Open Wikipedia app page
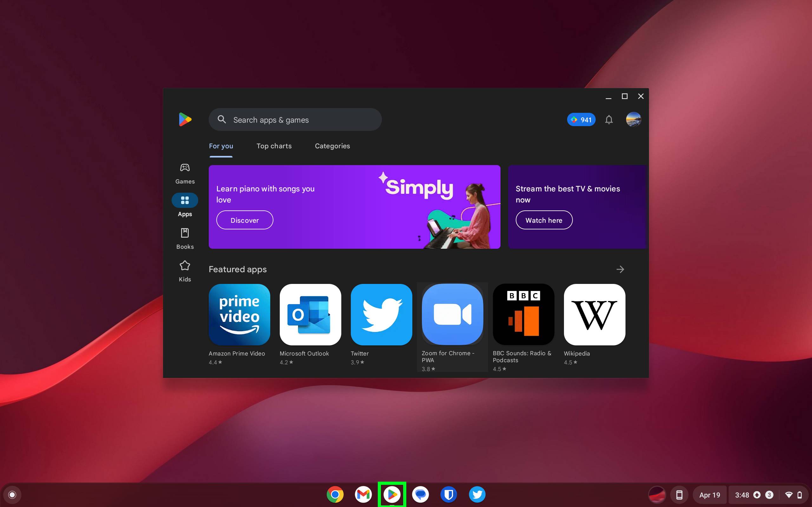The image size is (812, 507). pyautogui.click(x=593, y=314)
